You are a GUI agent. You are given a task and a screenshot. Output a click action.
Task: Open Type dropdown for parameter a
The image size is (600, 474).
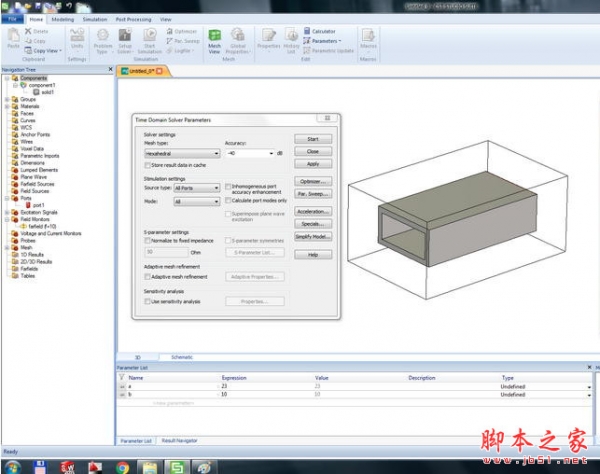pos(589,387)
